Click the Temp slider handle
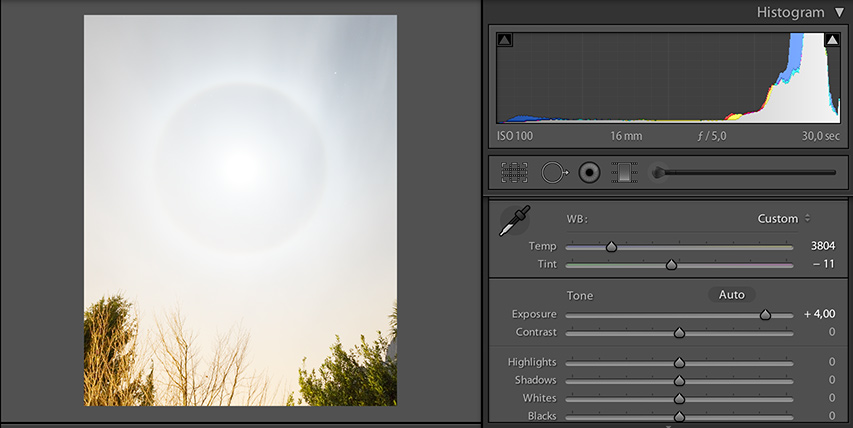853x428 pixels. [x=611, y=247]
